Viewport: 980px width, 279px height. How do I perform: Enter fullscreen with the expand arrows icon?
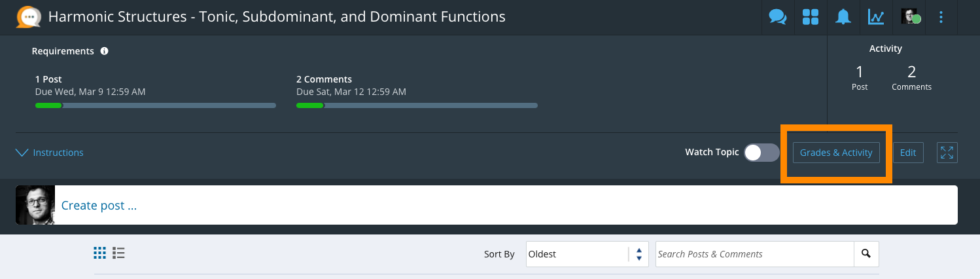947,153
